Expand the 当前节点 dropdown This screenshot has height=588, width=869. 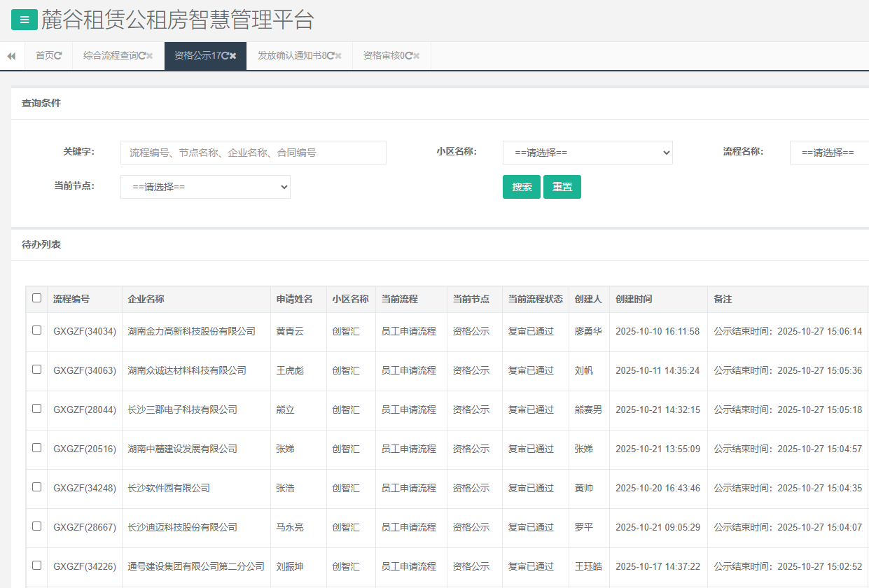coord(205,187)
